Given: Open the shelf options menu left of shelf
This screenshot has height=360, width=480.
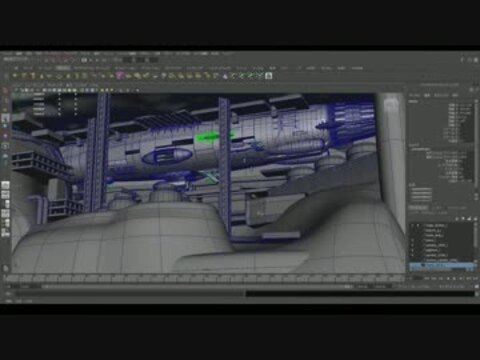Looking at the screenshot, I should (x=6, y=76).
